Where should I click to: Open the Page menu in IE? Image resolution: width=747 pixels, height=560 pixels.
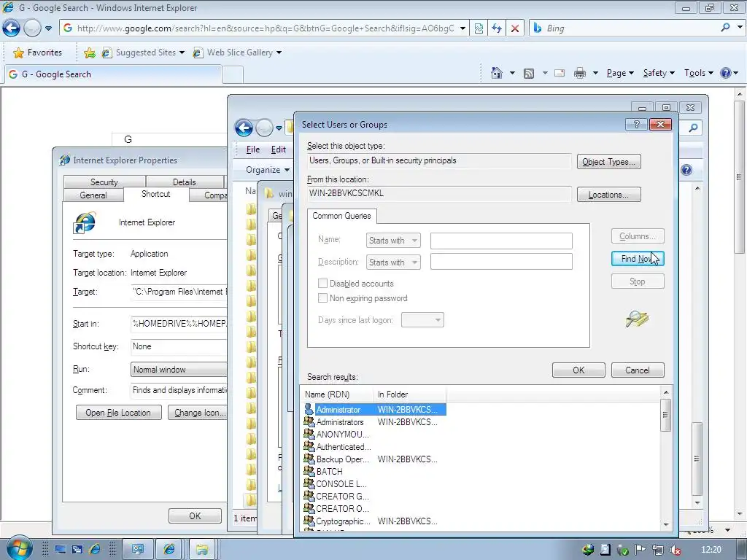pos(620,73)
